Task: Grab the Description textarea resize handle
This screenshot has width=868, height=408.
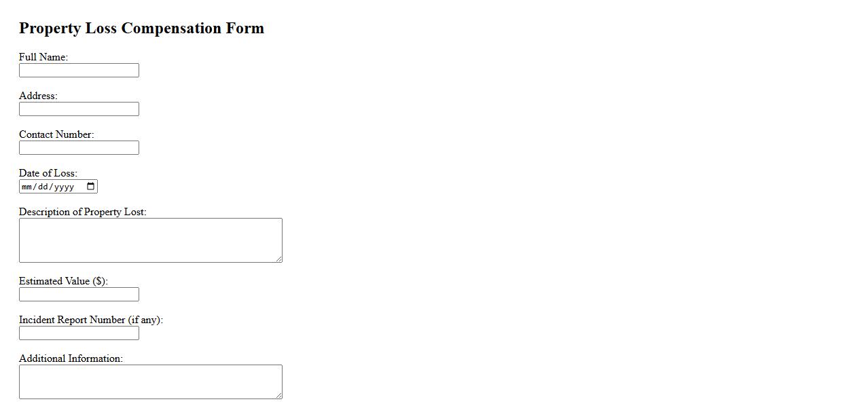Action: point(278,259)
